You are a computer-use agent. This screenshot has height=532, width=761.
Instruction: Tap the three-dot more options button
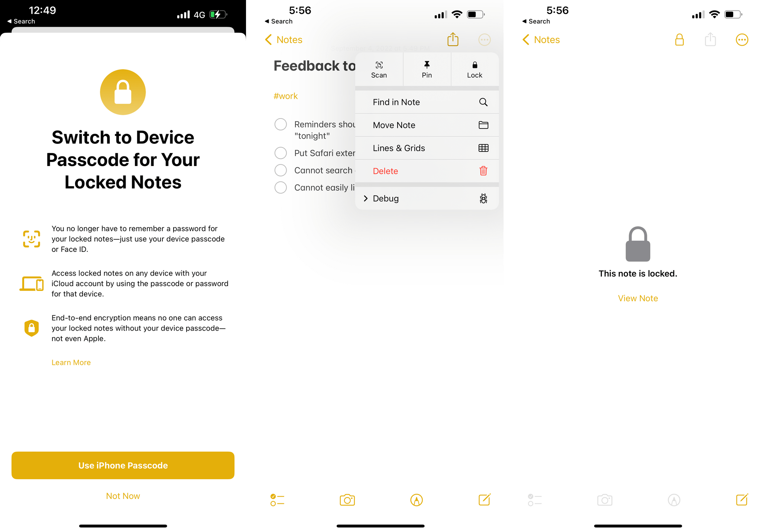[484, 39]
